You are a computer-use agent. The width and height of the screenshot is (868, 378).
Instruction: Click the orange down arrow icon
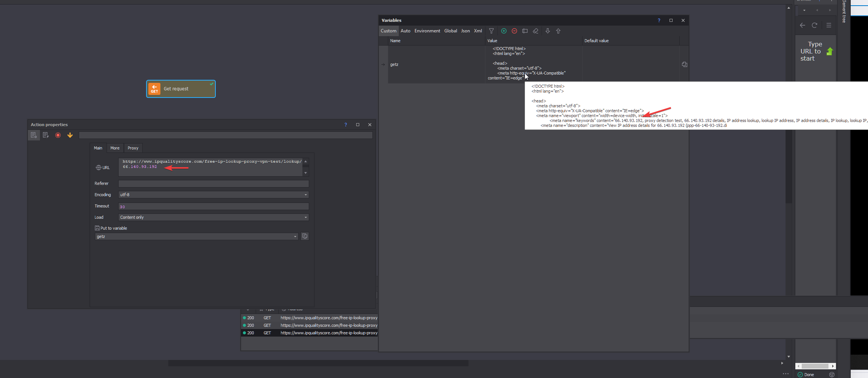click(x=70, y=135)
